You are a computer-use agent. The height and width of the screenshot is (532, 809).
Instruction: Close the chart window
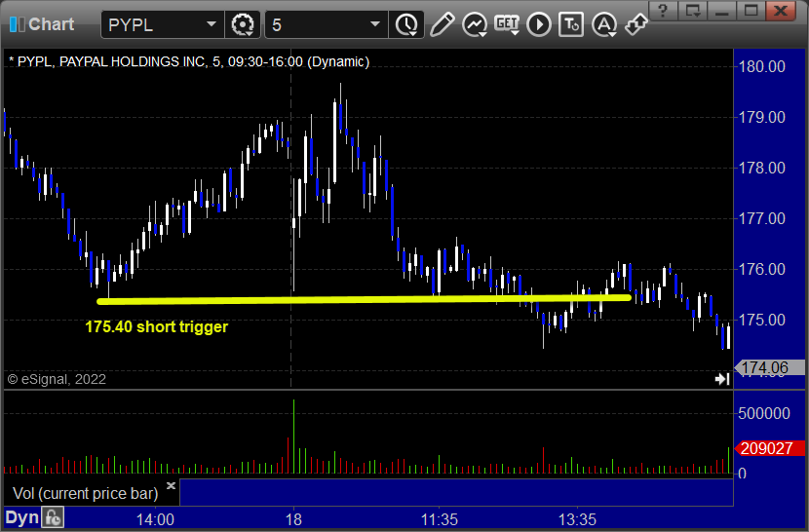click(x=781, y=11)
